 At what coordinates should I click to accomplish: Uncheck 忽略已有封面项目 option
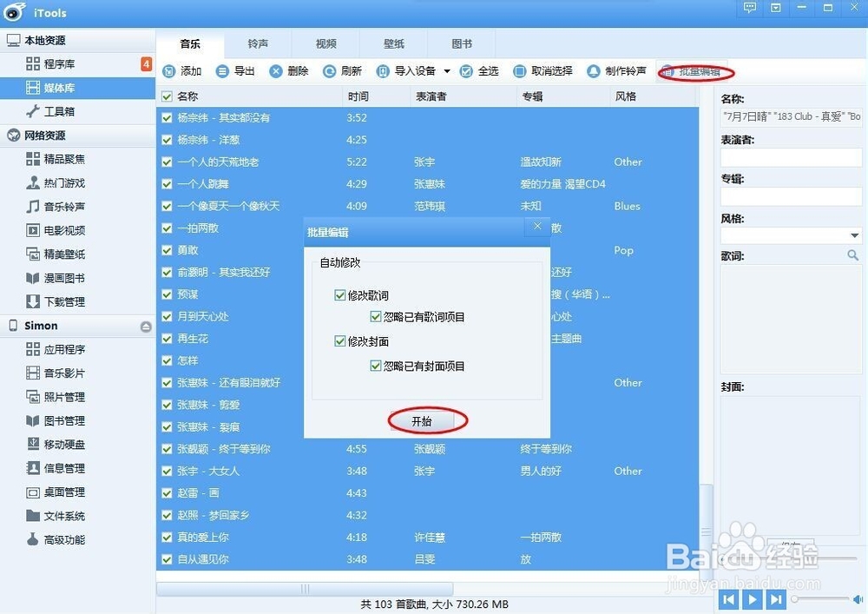375,366
